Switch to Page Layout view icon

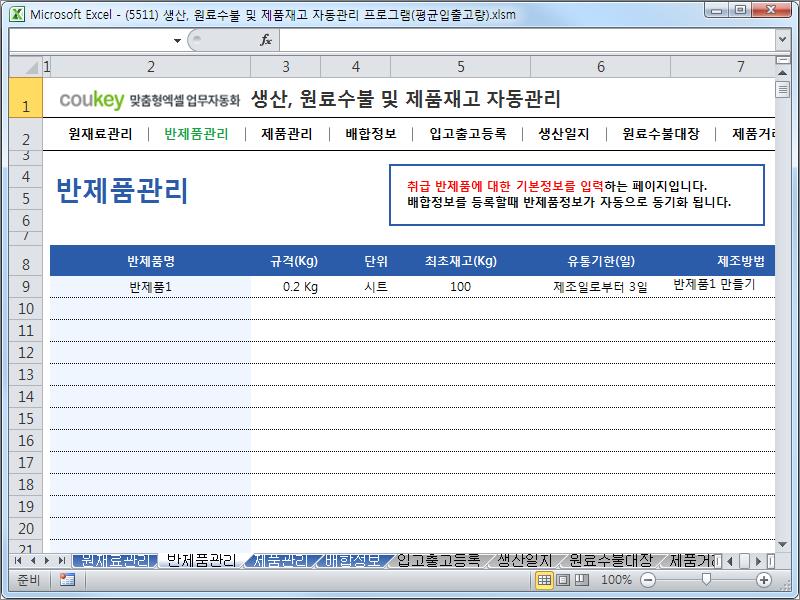[563, 580]
